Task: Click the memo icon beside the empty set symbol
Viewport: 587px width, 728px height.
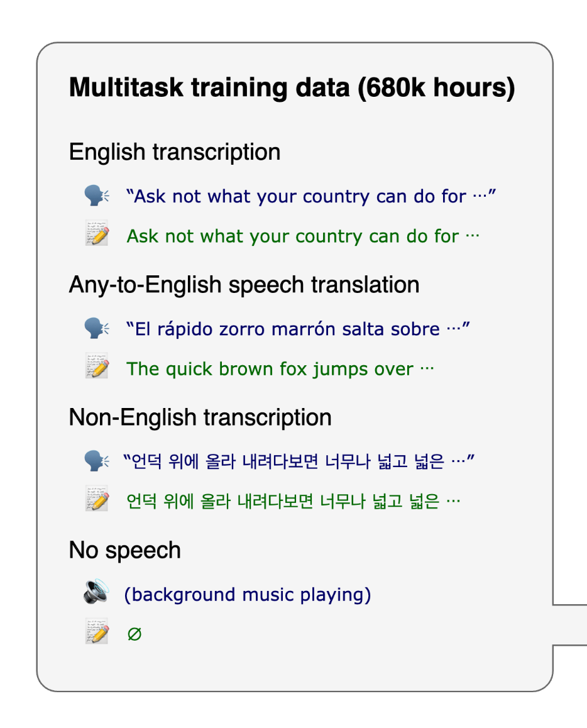Action: click(x=97, y=634)
